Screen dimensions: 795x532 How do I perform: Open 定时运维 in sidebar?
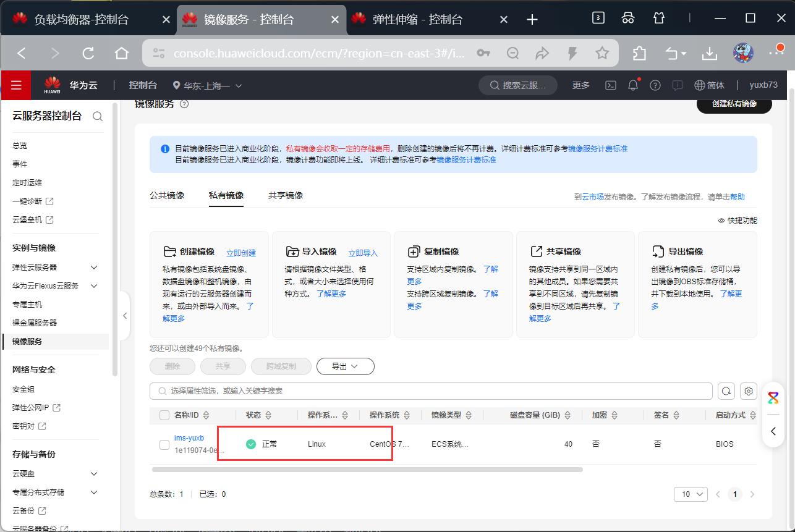click(27, 183)
